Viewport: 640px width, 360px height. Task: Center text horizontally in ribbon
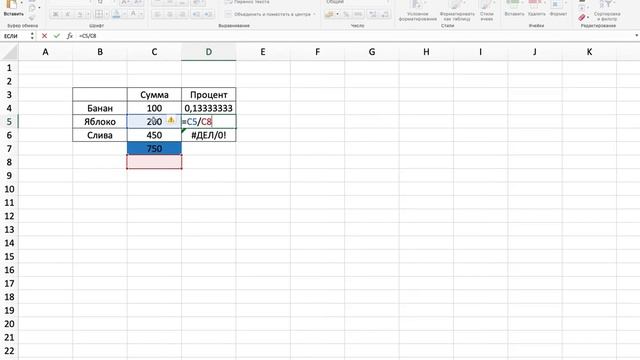170,14
